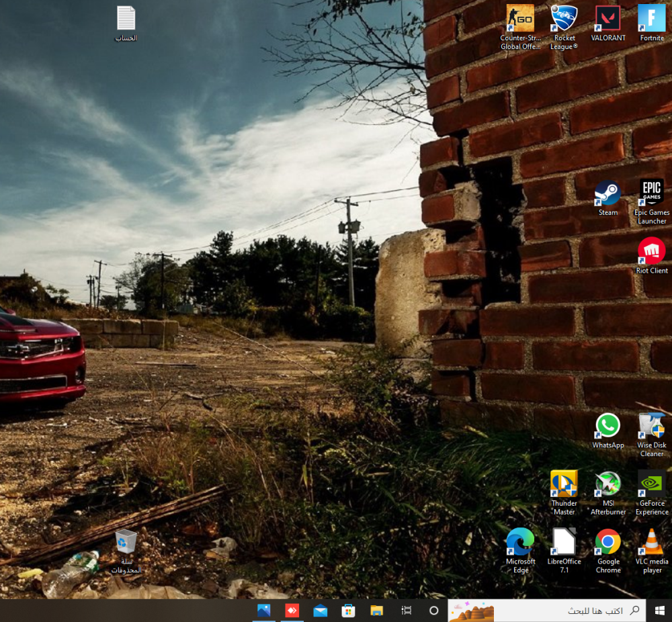Click the LibreOffice 7.1 icon

(564, 542)
